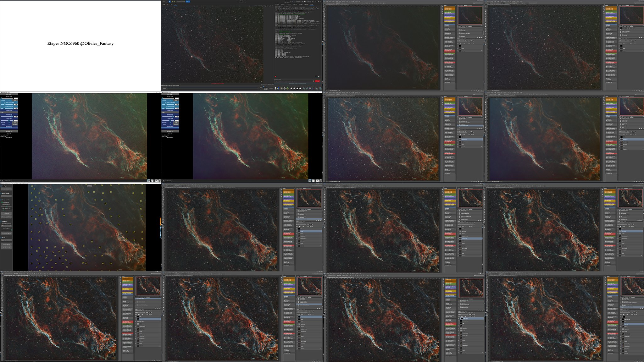
Task: Enable false color rendering icon in Siril
Action: [x=278, y=88]
